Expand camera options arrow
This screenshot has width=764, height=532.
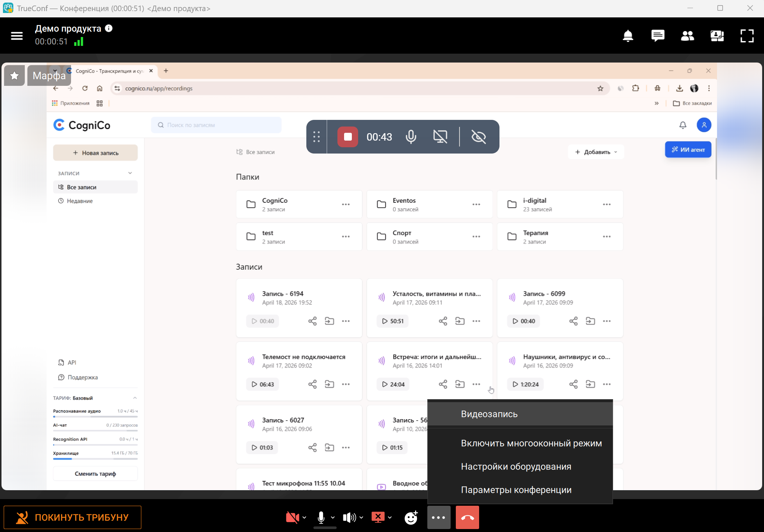click(x=304, y=518)
